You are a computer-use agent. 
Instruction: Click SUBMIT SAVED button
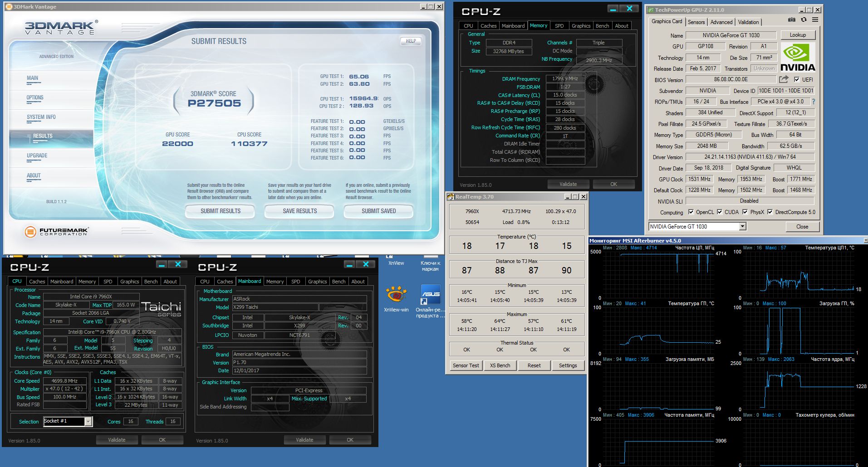click(378, 211)
